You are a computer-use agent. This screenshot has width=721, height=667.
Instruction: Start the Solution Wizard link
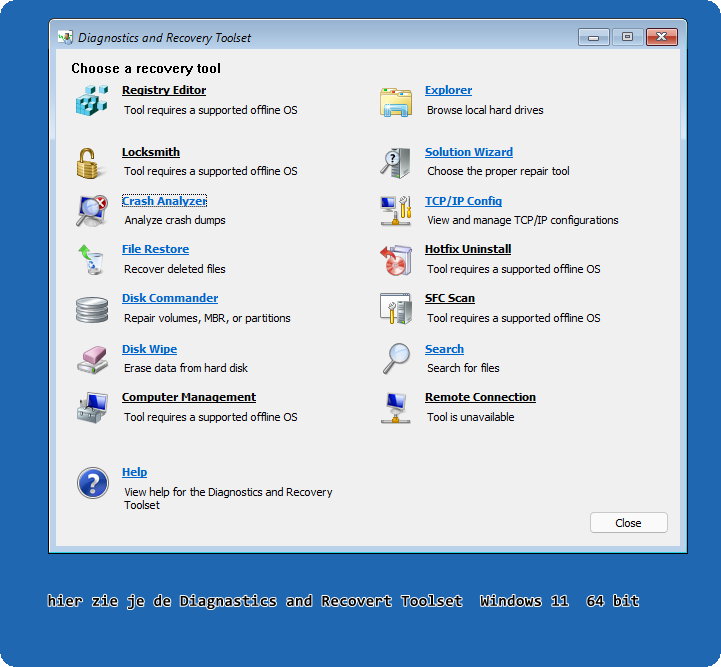[x=469, y=152]
